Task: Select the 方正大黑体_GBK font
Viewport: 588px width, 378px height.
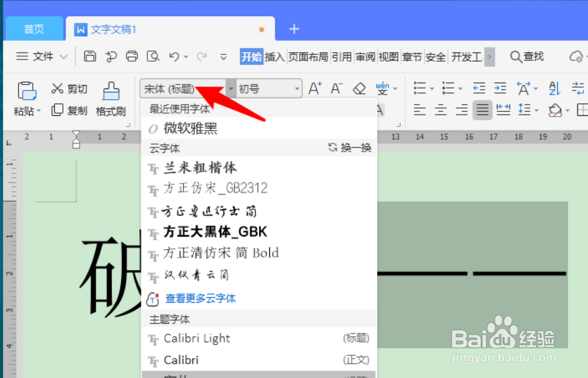Action: click(259, 232)
